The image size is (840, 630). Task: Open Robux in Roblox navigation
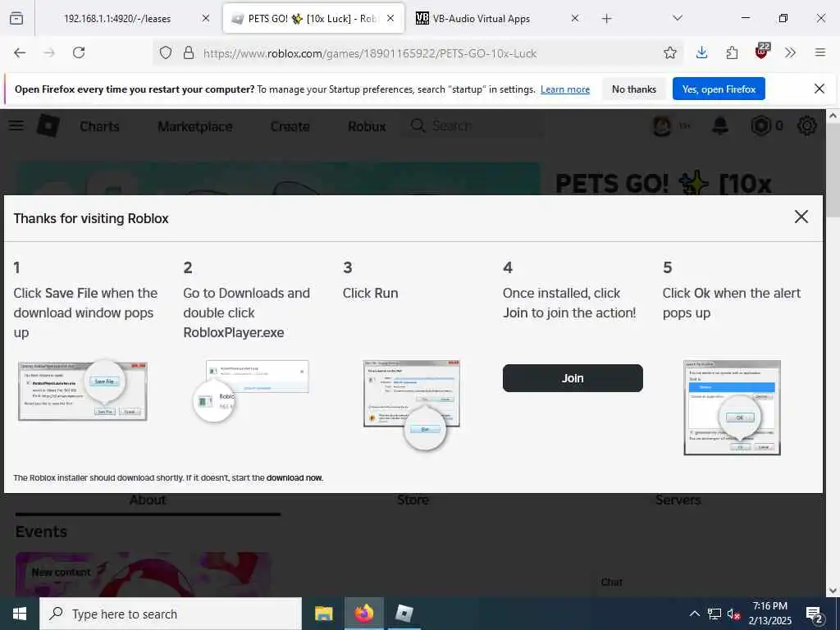(367, 126)
